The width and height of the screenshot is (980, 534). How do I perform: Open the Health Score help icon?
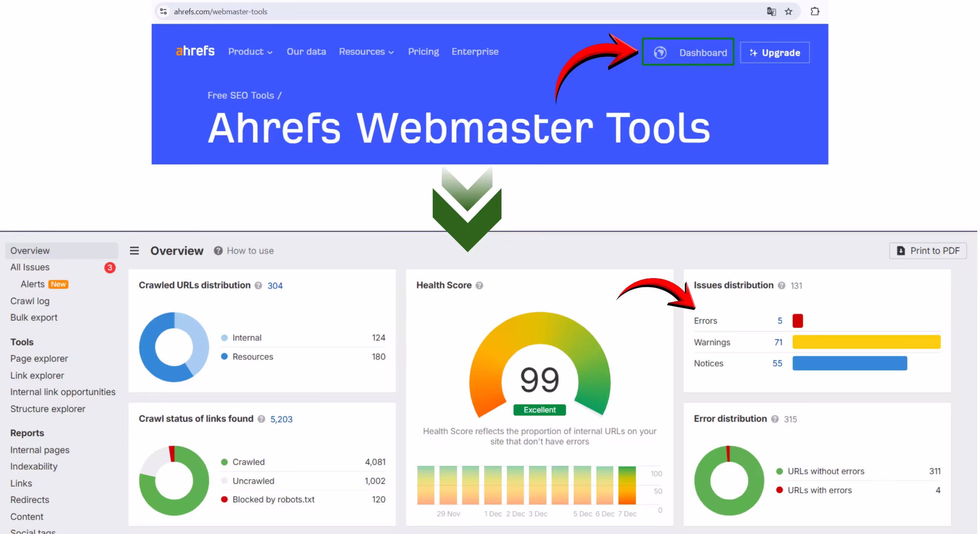[480, 285]
